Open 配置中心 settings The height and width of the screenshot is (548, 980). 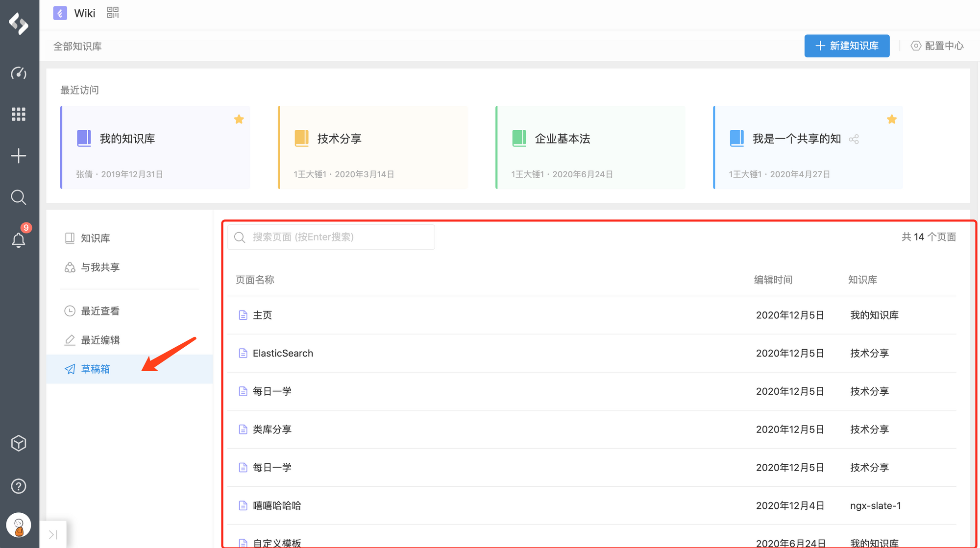[x=937, y=46]
